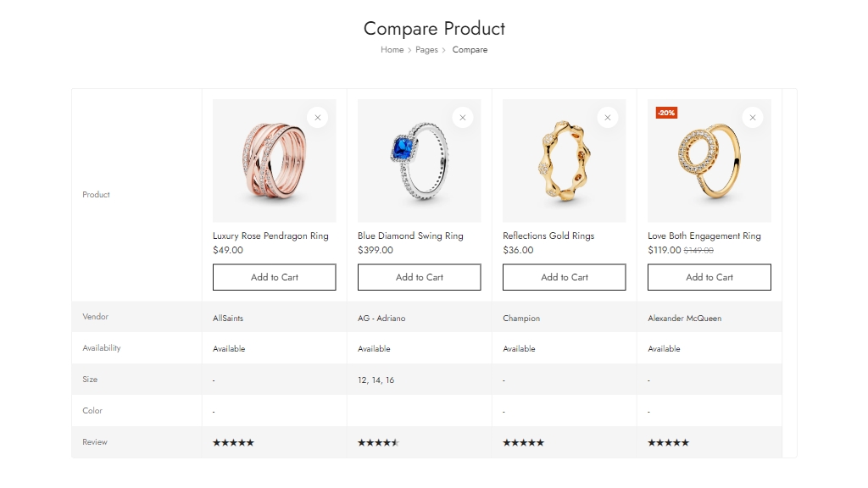Add Love Both Engagement Ring to cart
The width and height of the screenshot is (868, 488).
[709, 277]
